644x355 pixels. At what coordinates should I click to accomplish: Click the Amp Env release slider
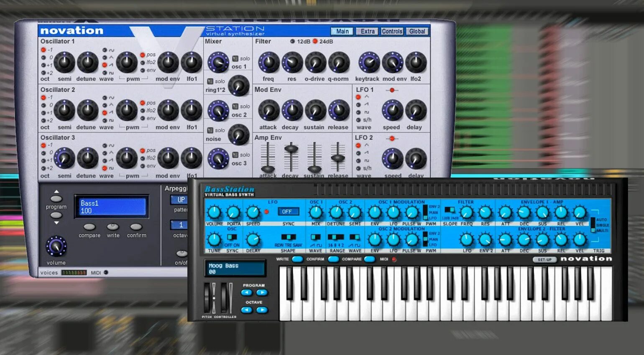click(338, 157)
